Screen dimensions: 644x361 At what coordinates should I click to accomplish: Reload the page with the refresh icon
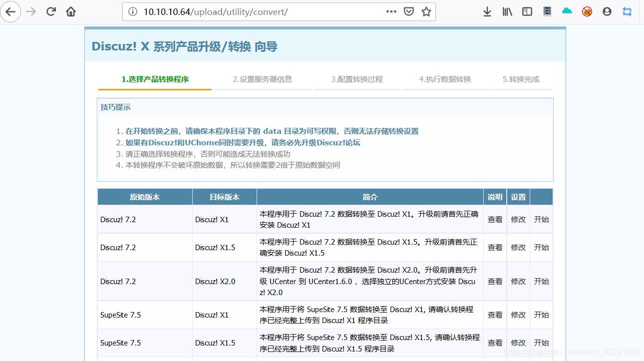(51, 11)
